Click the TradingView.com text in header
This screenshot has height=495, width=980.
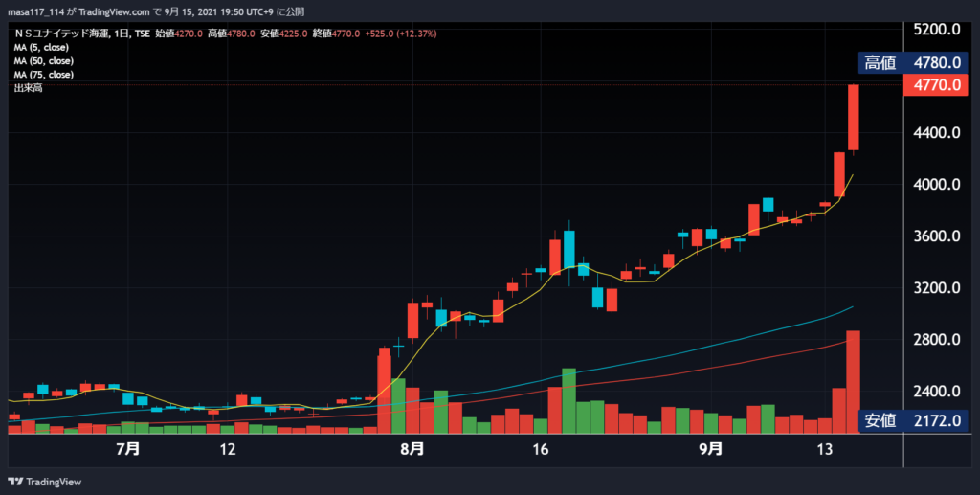115,11
